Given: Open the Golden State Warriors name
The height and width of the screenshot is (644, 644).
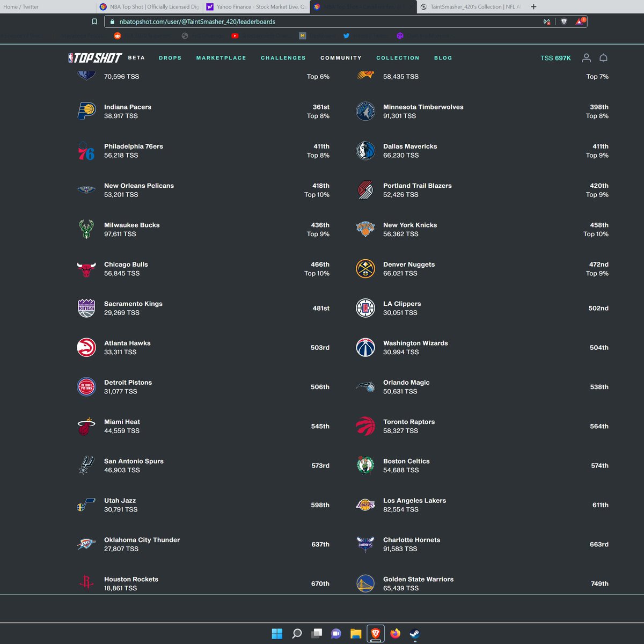Looking at the screenshot, I should 418,579.
